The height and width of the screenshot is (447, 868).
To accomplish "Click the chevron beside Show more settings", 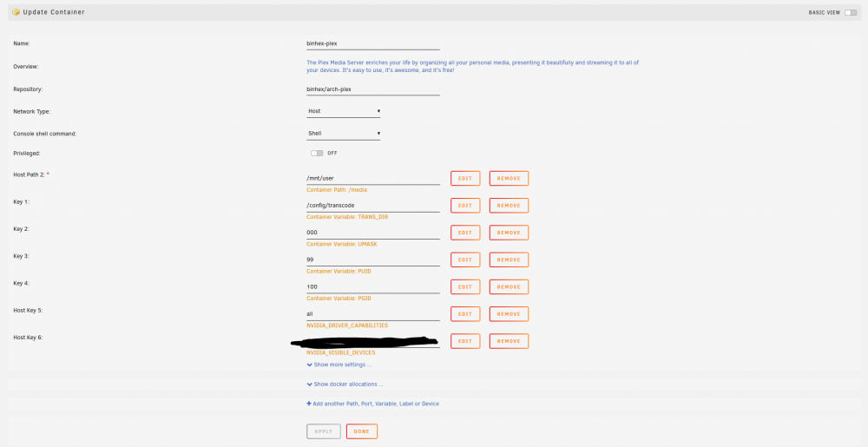I will click(310, 365).
